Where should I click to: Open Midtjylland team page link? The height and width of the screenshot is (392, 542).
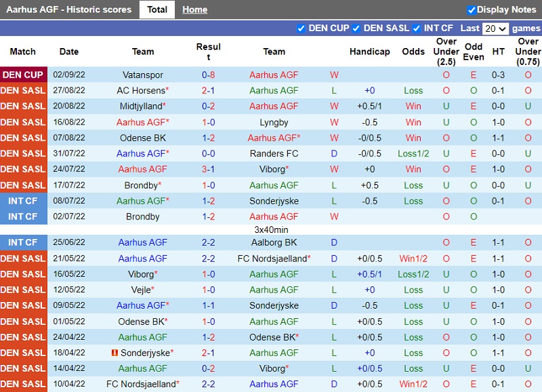click(x=141, y=106)
